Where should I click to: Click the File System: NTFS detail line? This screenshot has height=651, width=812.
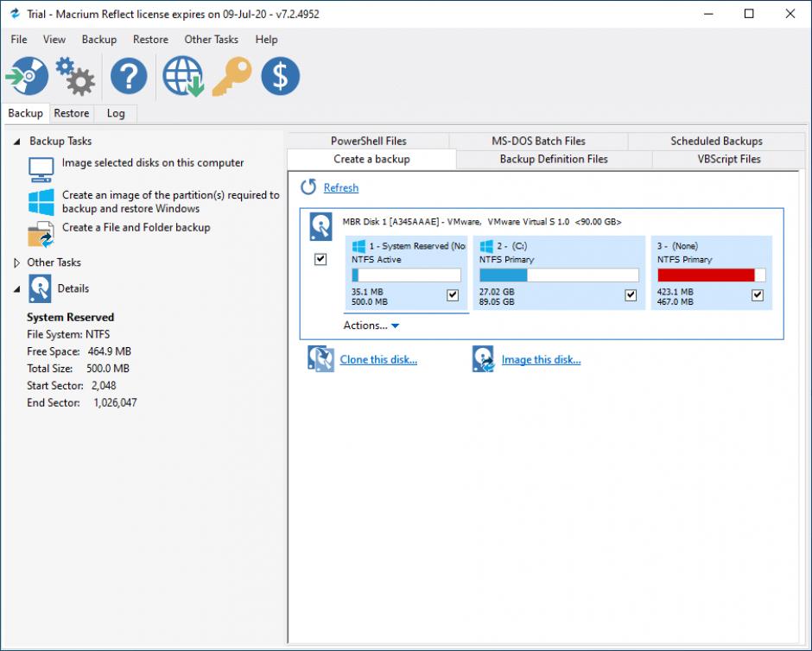coord(68,334)
